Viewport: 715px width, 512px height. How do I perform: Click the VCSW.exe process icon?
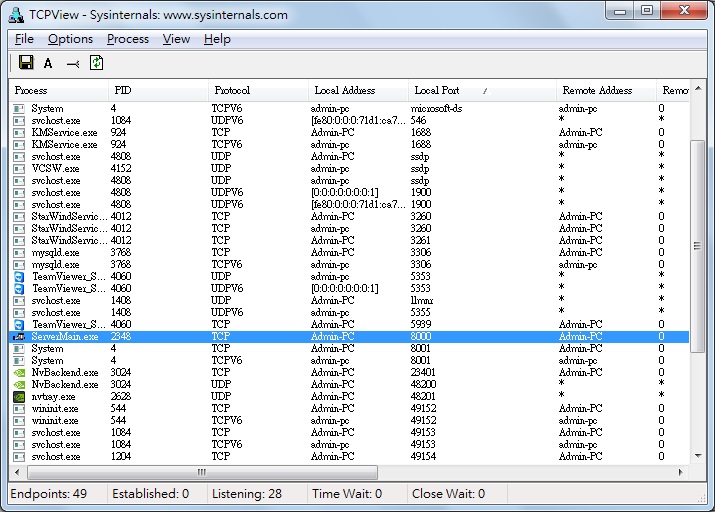(x=19, y=169)
